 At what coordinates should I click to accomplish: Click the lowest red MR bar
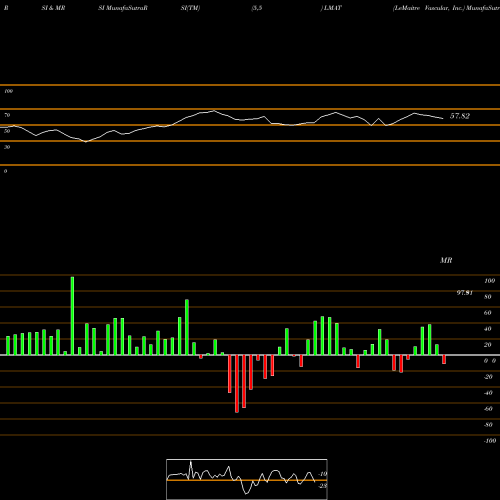237,384
